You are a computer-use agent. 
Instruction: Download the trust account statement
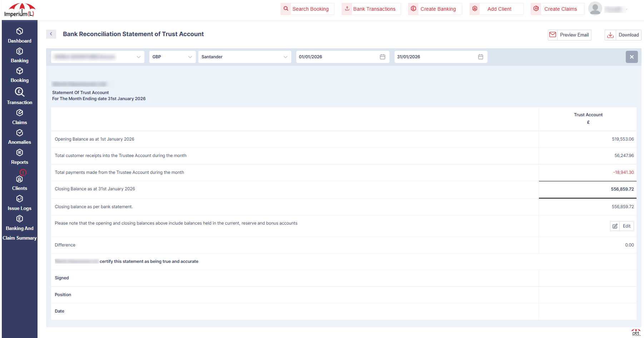click(x=623, y=35)
